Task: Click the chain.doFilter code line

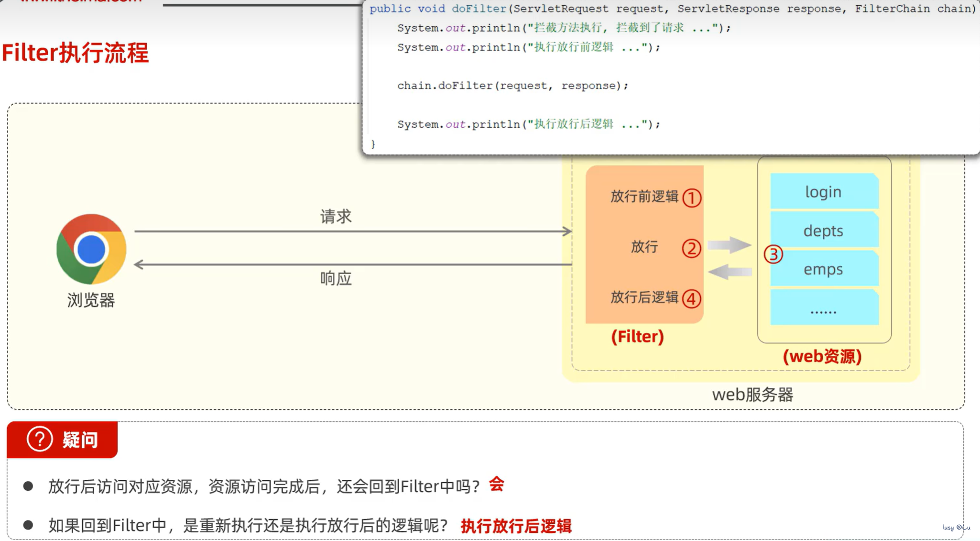Action: (x=512, y=86)
